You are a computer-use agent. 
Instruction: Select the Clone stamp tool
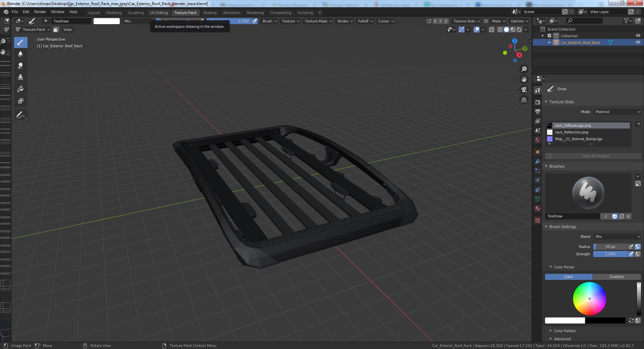pyautogui.click(x=20, y=77)
